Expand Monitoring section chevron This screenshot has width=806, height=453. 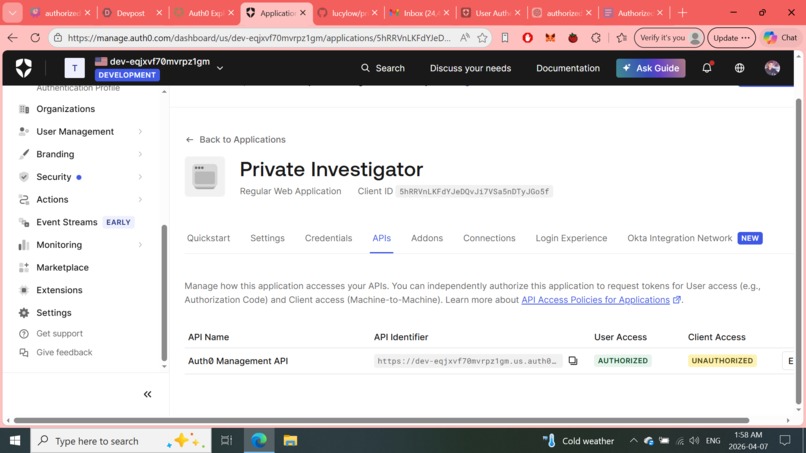pyautogui.click(x=140, y=245)
